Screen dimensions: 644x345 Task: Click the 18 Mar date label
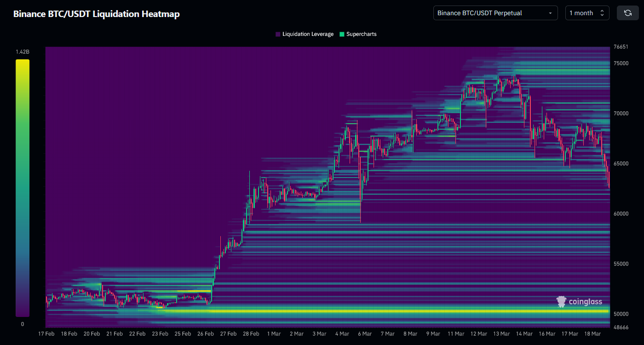592,334
